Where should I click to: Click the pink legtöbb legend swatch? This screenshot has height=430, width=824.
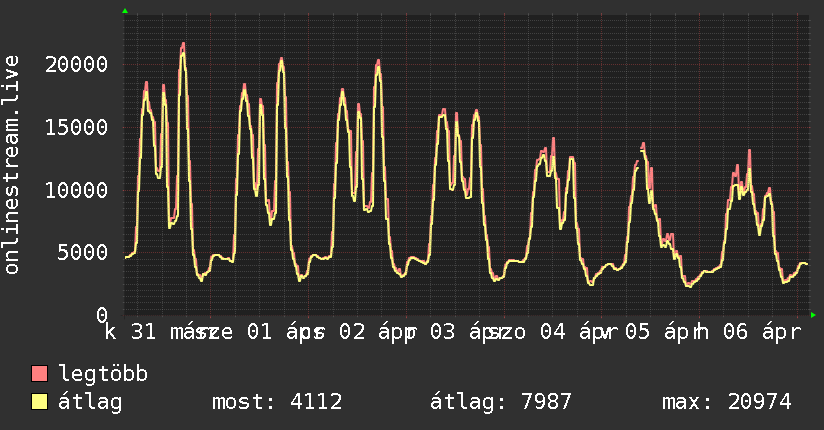click(39, 373)
